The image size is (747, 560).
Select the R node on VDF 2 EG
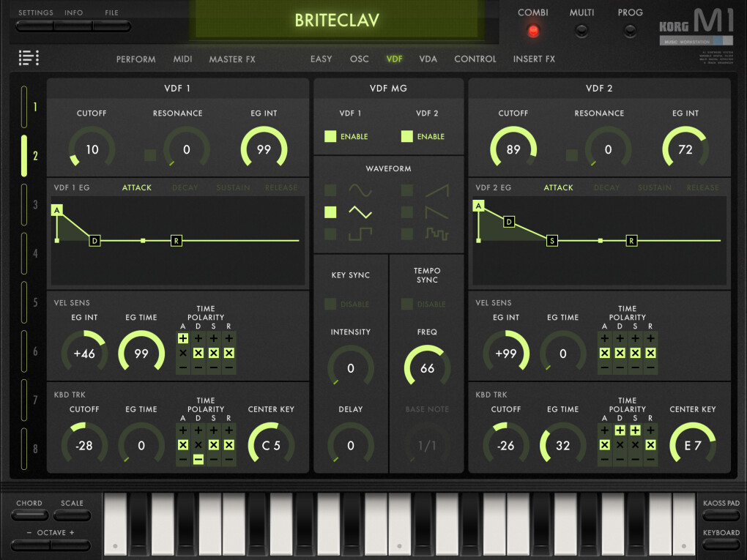point(631,241)
